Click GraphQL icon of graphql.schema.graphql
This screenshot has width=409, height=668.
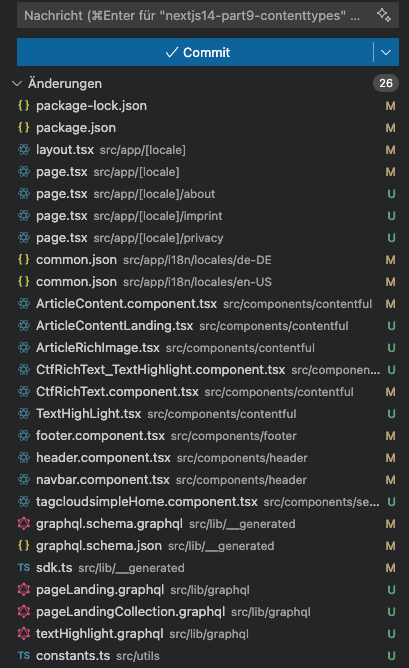coord(24,524)
